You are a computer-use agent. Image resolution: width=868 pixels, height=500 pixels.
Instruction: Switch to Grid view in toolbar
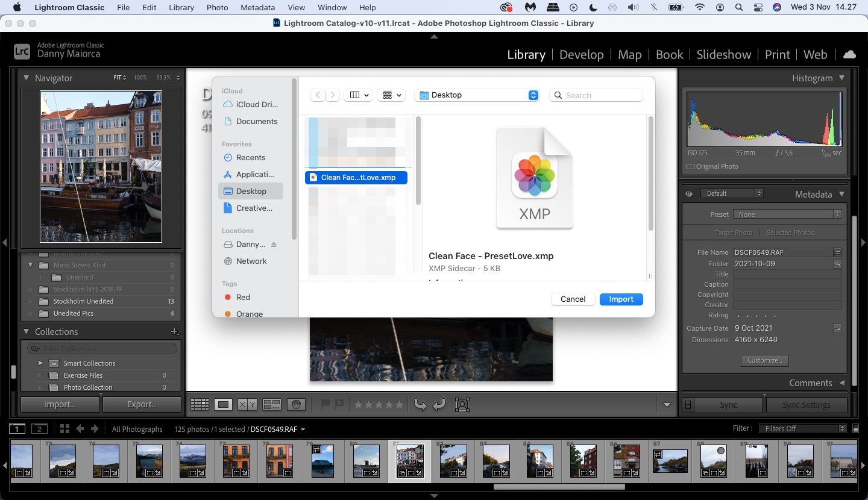[200, 405]
